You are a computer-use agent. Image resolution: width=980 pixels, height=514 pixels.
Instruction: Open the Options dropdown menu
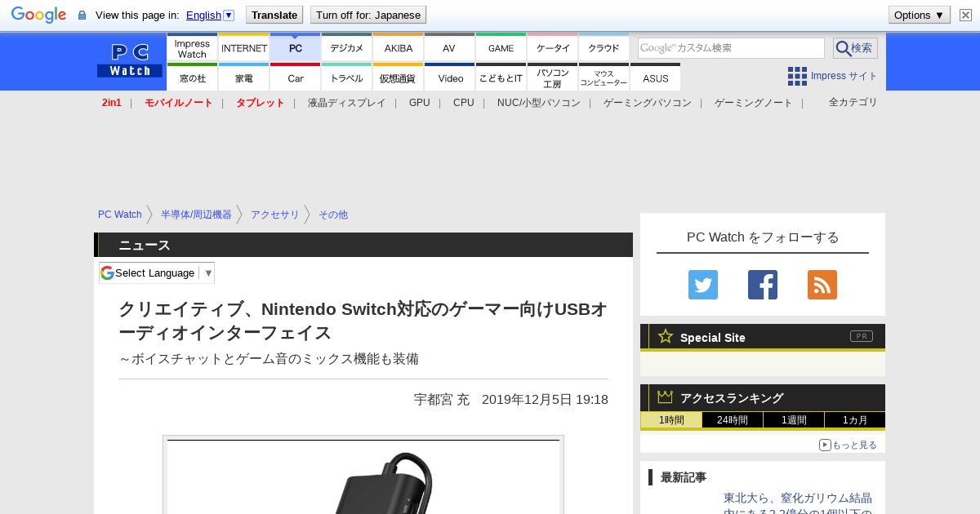tap(919, 15)
